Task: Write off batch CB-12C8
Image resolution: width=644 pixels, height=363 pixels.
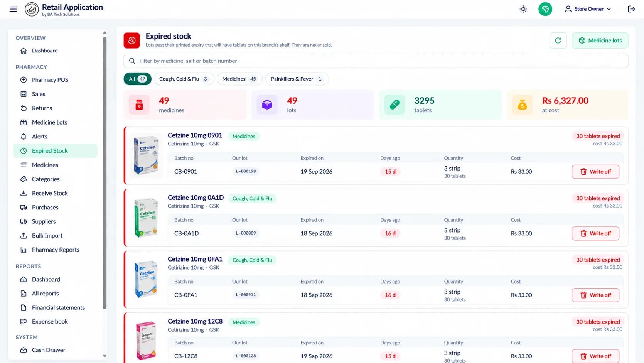Action: [x=595, y=356]
